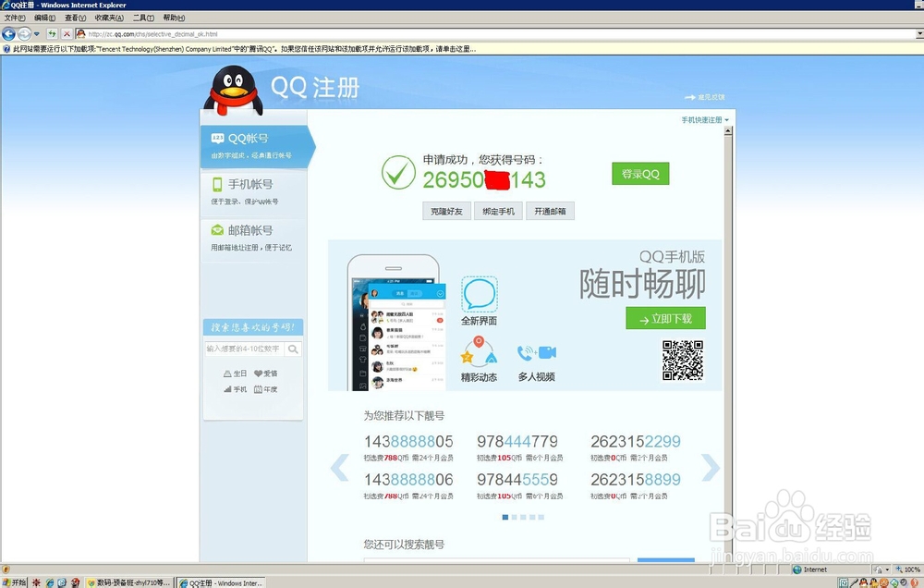Click the green success checkmark icon

(398, 172)
